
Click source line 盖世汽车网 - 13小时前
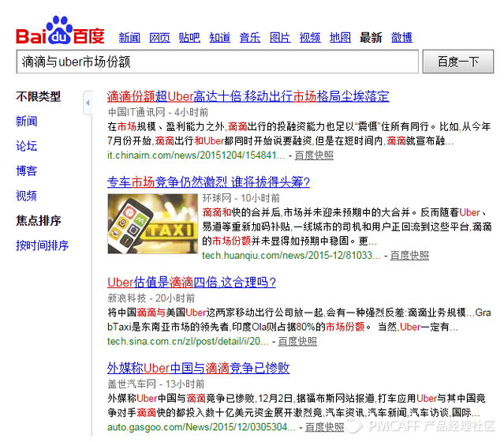156,384
